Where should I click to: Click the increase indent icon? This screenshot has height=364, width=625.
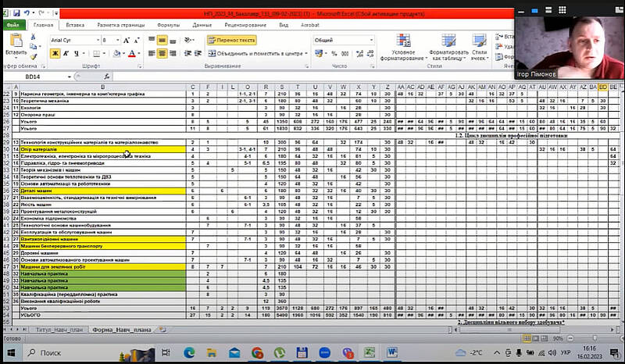point(198,53)
